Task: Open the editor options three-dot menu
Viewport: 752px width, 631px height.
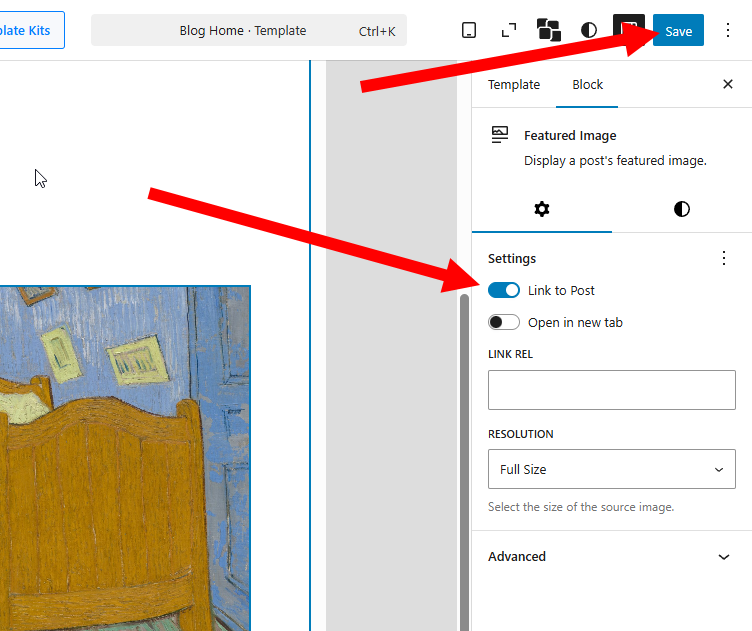Action: [728, 30]
